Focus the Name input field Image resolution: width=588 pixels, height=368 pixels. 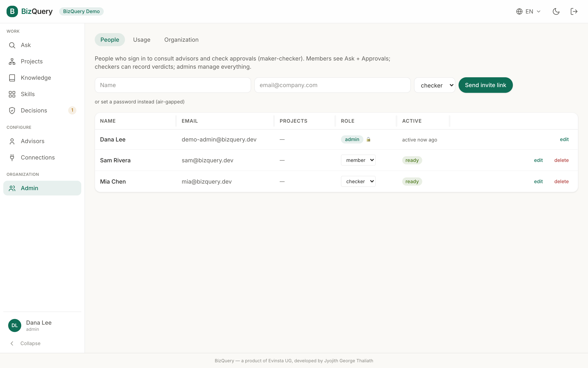tap(173, 85)
